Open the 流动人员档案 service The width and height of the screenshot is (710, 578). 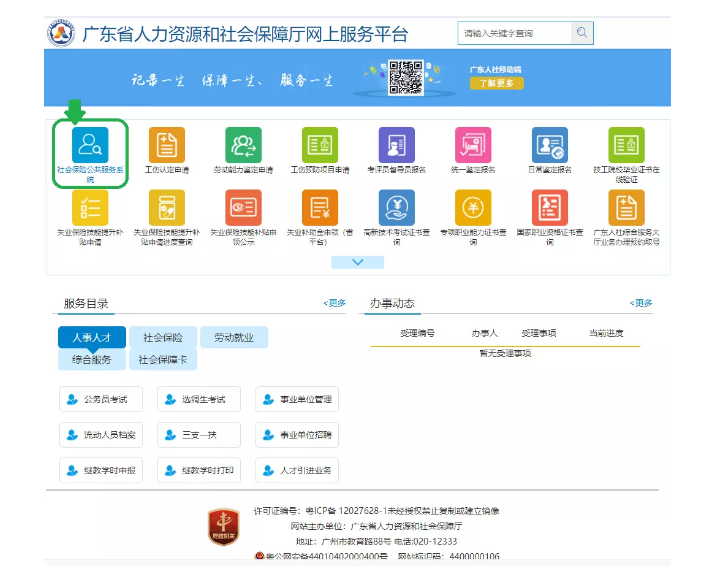[x=101, y=435]
